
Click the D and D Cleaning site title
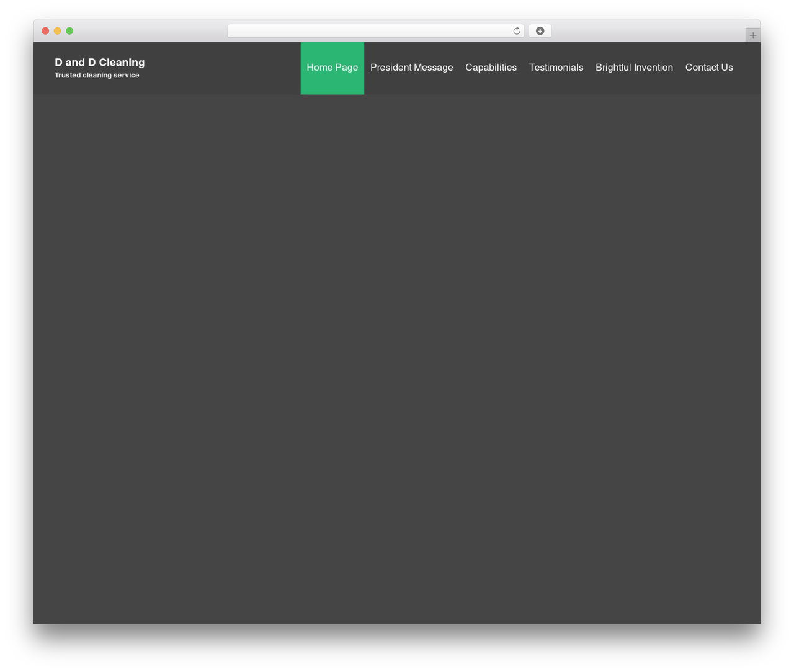pos(100,62)
